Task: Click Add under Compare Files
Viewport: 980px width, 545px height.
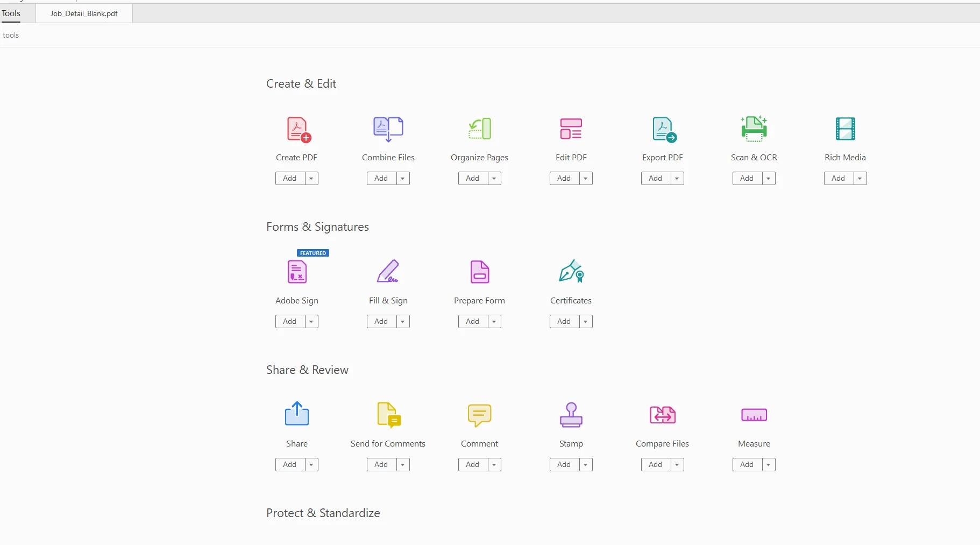Action: 656,465
